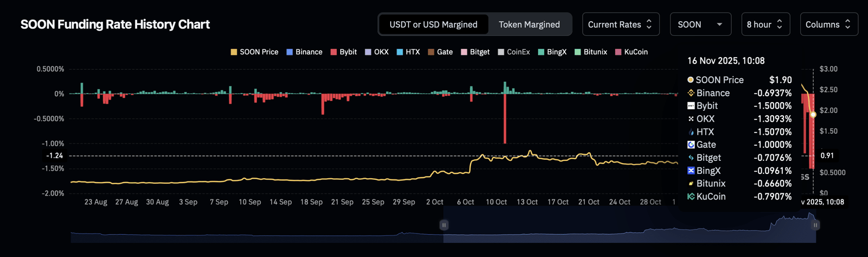Click the SOON Funding Rate History Chart title
This screenshot has width=868, height=257.
tap(115, 24)
